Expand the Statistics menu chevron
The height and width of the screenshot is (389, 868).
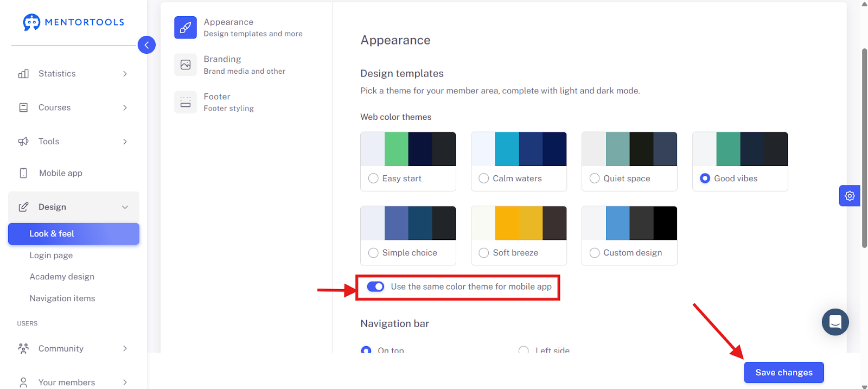(125, 74)
